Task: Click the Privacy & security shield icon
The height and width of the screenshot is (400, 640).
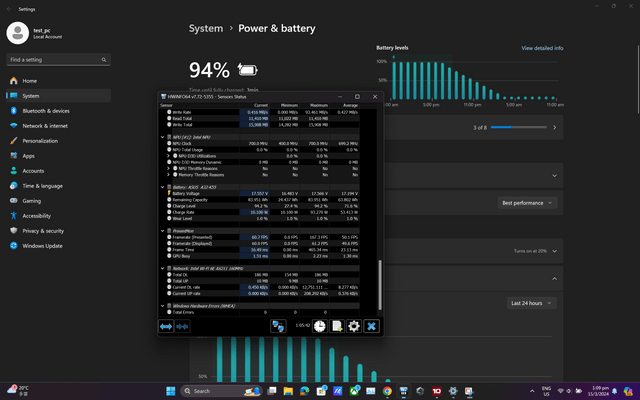Action: coord(13,231)
